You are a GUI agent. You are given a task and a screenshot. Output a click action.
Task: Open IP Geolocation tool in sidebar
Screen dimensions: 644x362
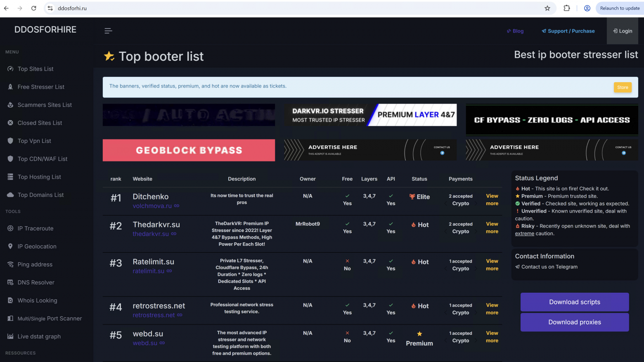pyautogui.click(x=37, y=246)
